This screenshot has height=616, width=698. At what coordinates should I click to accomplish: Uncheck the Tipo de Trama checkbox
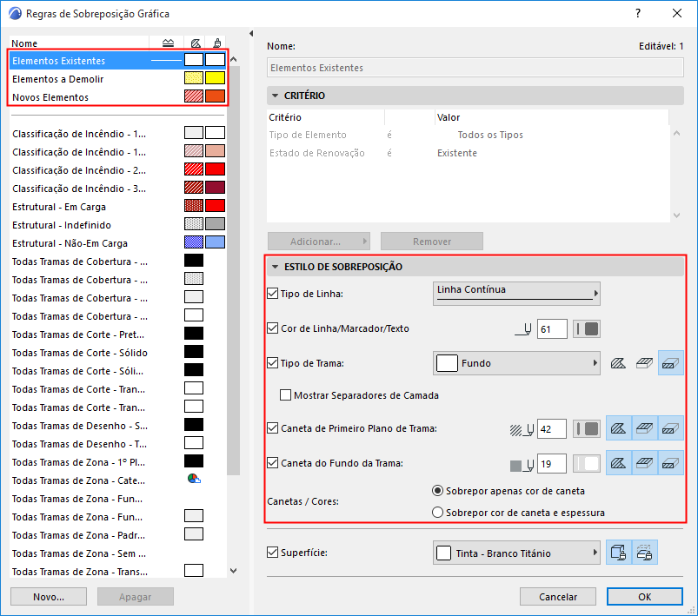click(x=272, y=363)
